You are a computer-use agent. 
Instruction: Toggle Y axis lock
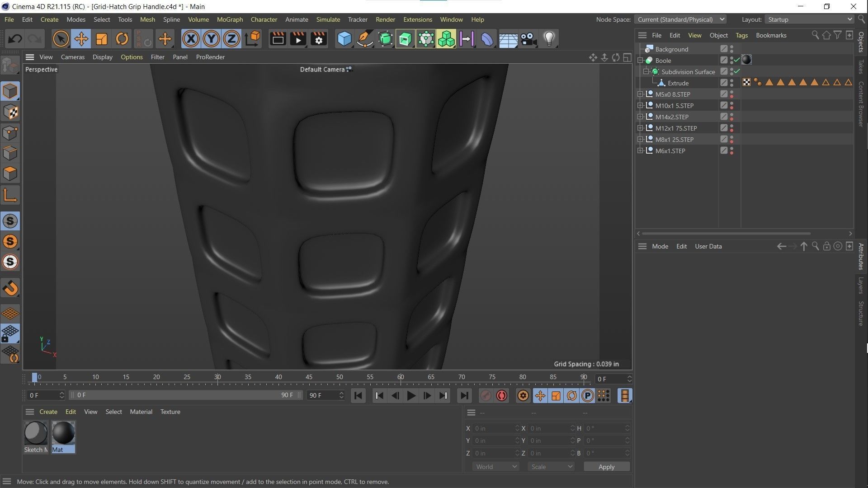pos(211,39)
